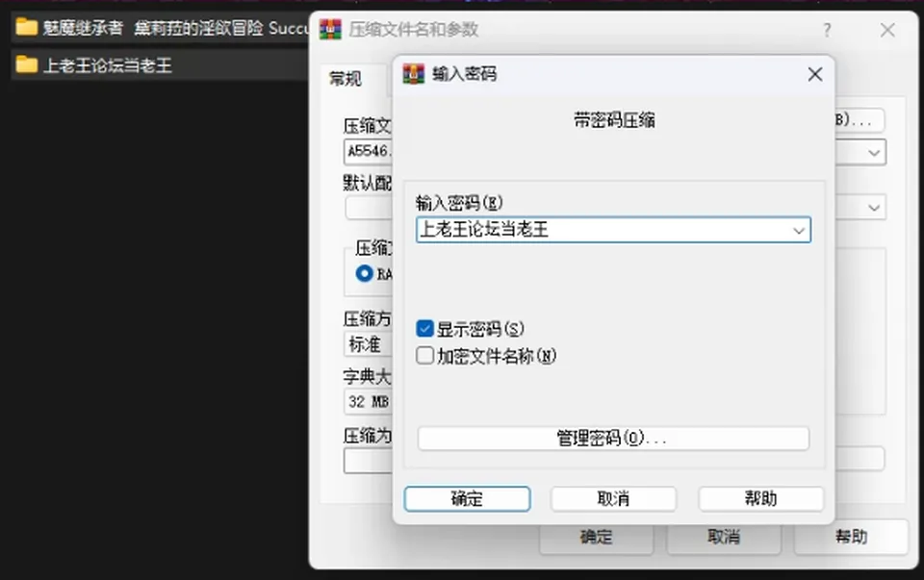
Task: Click the WinRAR icon in the archive name dialog
Action: tap(330, 29)
